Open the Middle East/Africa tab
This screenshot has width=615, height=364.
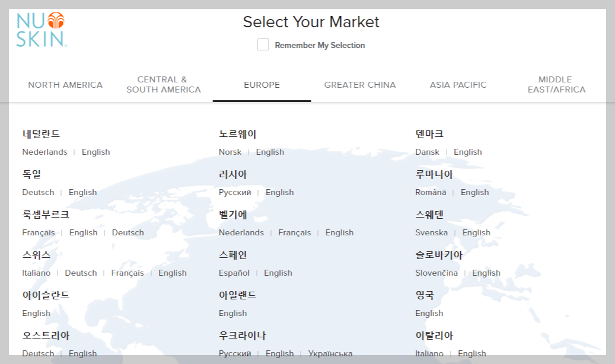tap(556, 85)
